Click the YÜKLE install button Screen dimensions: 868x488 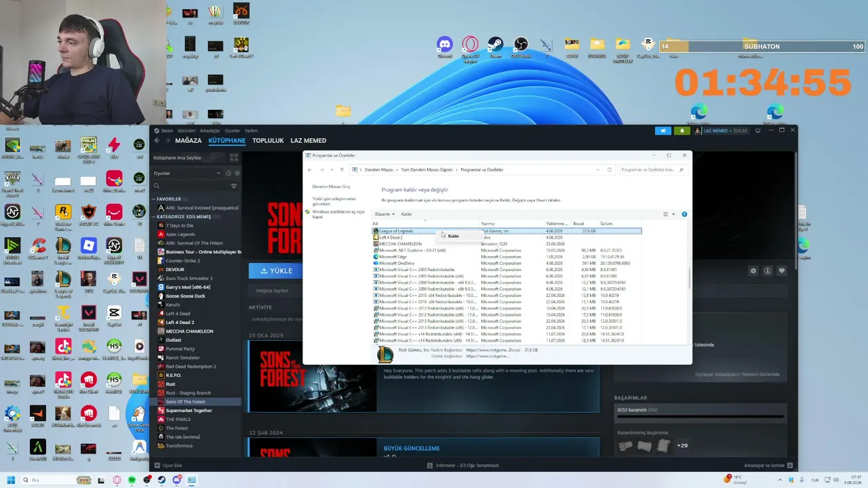(277, 270)
